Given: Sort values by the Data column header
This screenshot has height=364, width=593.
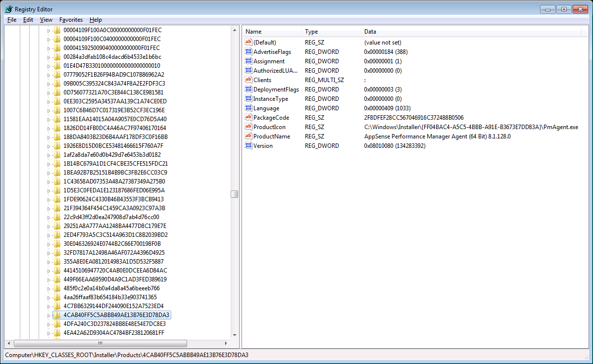Looking at the screenshot, I should pos(471,32).
